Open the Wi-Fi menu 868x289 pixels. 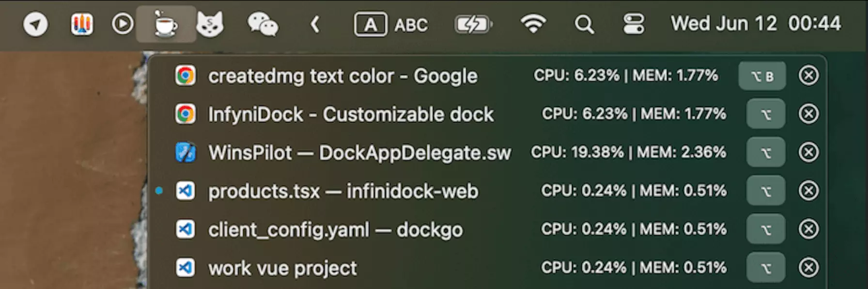533,24
